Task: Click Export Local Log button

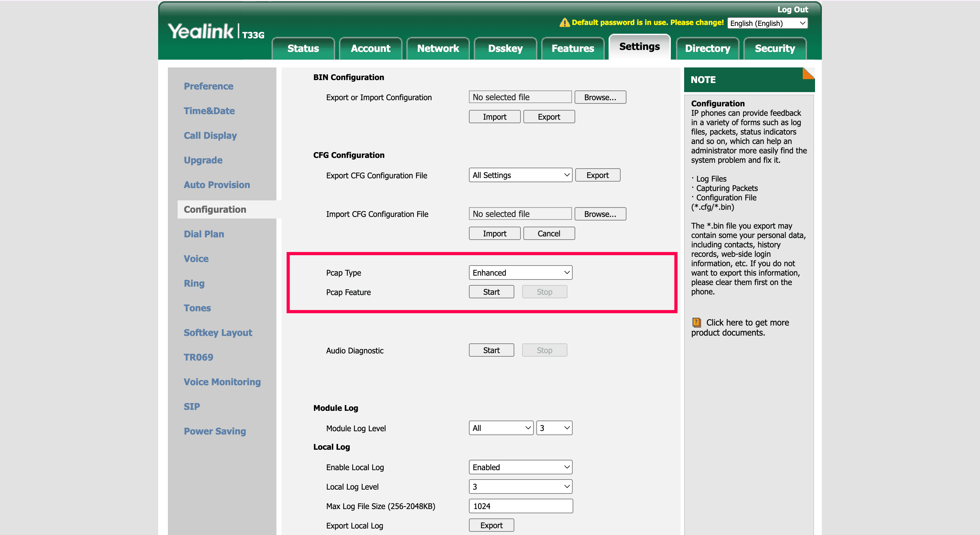Action: coord(491,526)
